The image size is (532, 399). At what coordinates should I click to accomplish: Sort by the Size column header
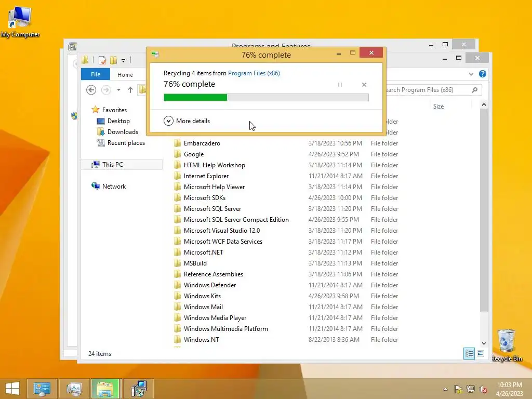(x=438, y=106)
